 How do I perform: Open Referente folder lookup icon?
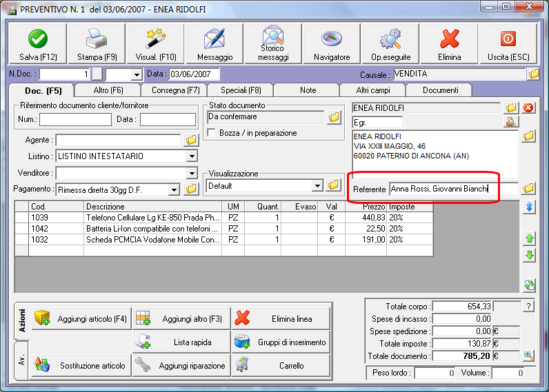pyautogui.click(x=528, y=189)
